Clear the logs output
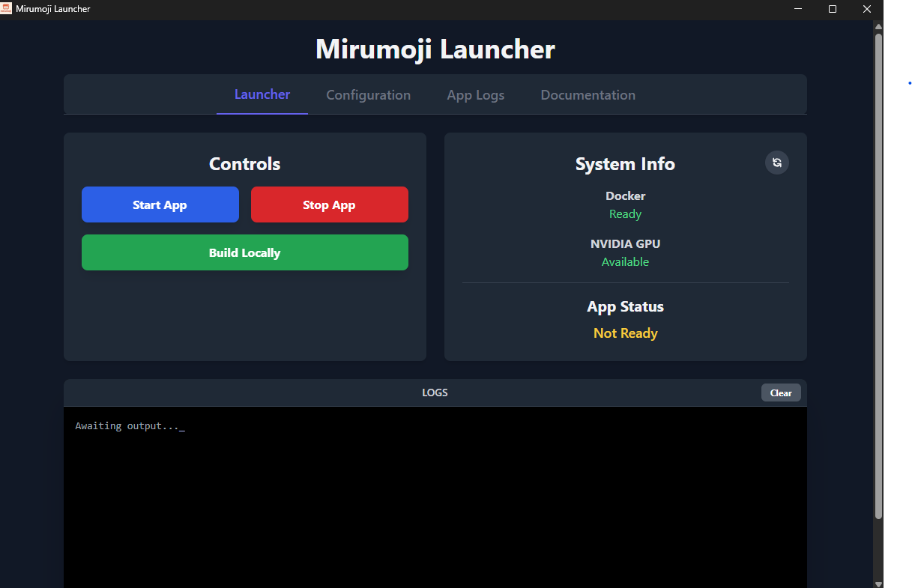The width and height of the screenshot is (912, 588). [x=781, y=392]
